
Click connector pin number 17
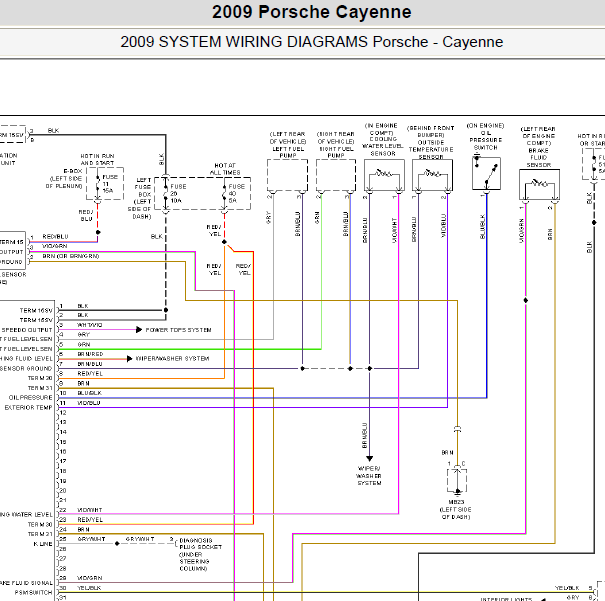63,461
